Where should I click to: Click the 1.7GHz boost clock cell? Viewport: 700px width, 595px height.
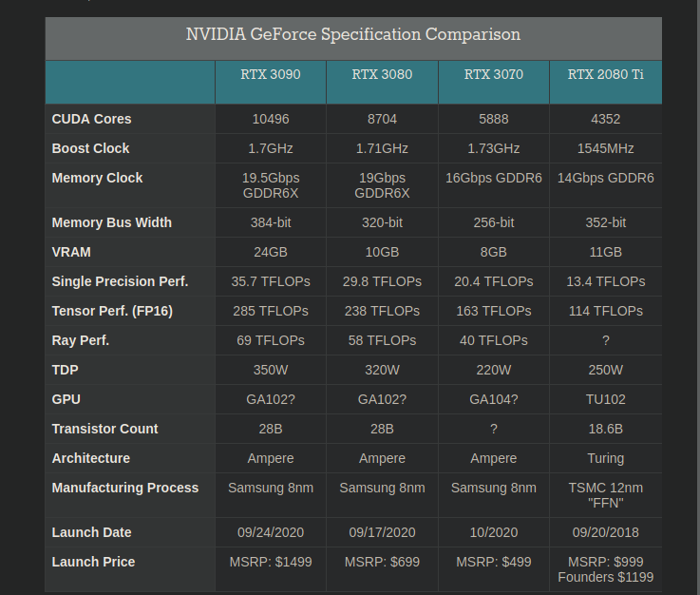coord(271,148)
